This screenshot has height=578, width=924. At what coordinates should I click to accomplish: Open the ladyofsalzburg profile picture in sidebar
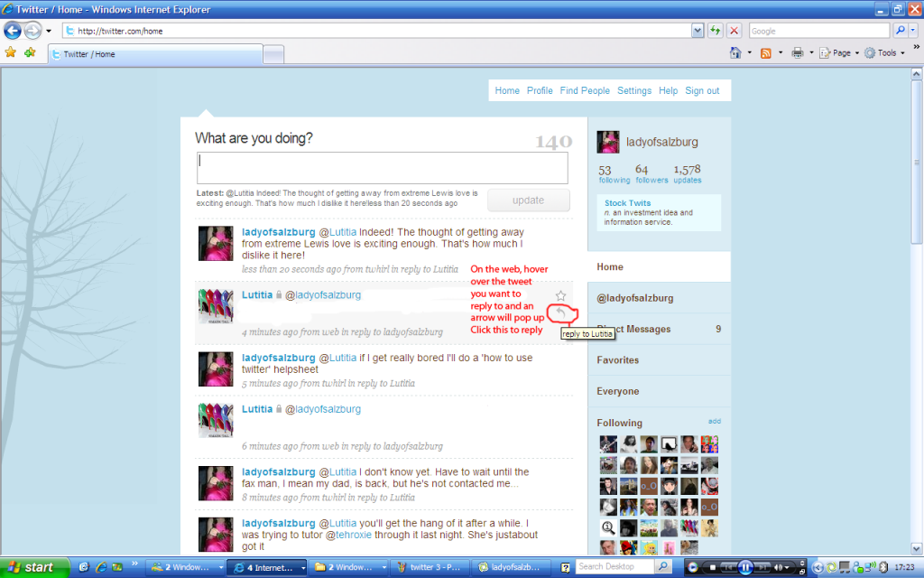[608, 142]
